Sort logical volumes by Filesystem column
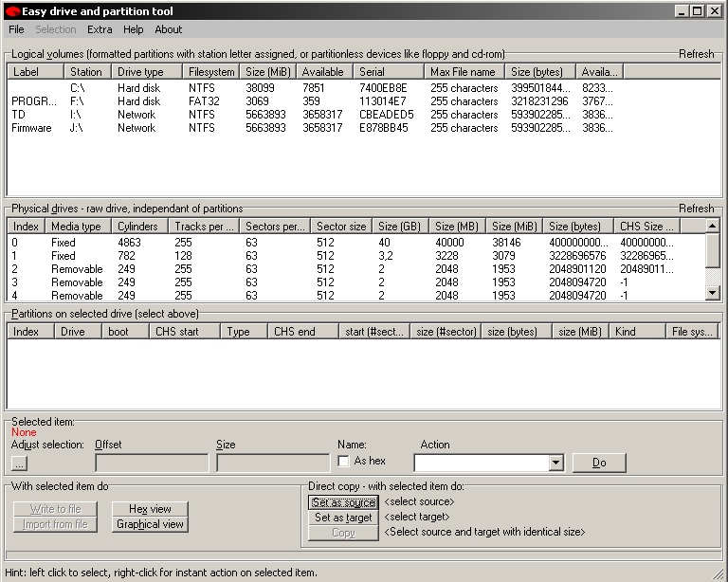 coord(210,72)
